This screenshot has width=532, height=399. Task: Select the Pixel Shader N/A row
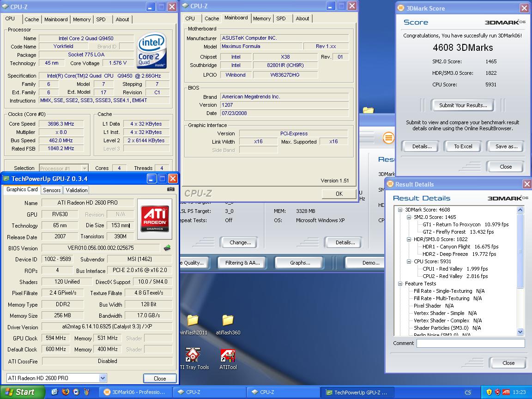click(434, 306)
